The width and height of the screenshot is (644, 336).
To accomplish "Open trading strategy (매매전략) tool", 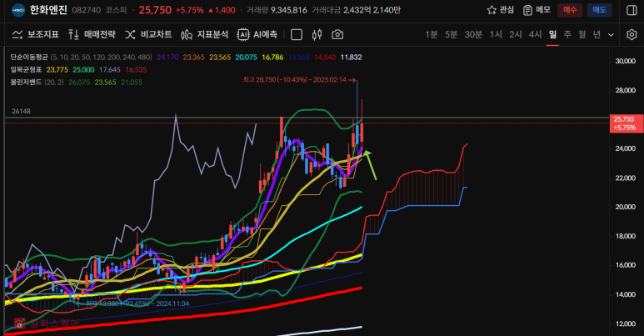I will click(92, 34).
